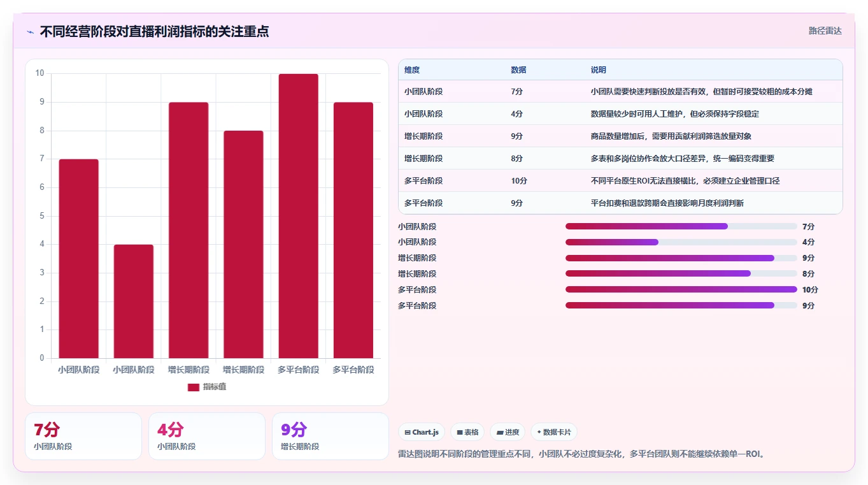Select the row 小团队需要快速判断投放是否有效

(620, 92)
